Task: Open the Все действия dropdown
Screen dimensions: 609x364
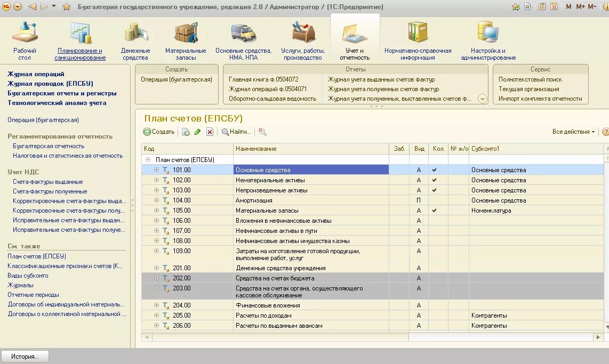Action: (x=573, y=132)
